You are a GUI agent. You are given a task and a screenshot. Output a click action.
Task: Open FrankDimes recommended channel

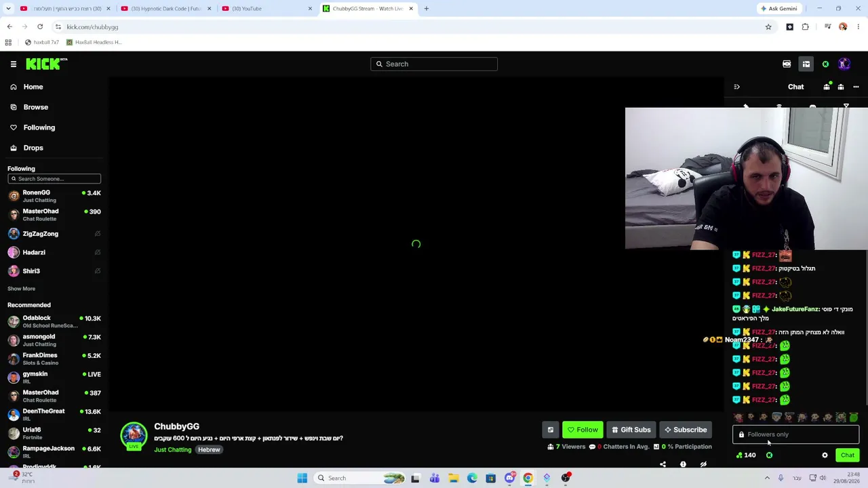tap(54, 359)
